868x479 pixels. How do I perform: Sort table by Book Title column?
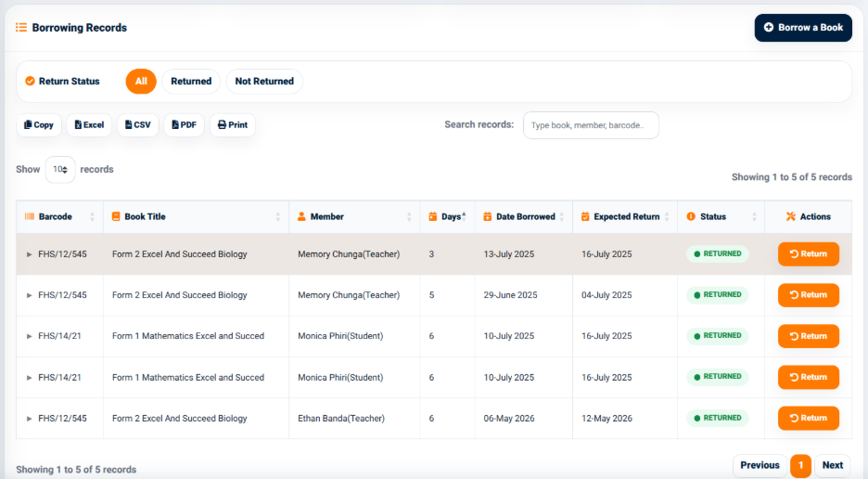[x=196, y=217]
